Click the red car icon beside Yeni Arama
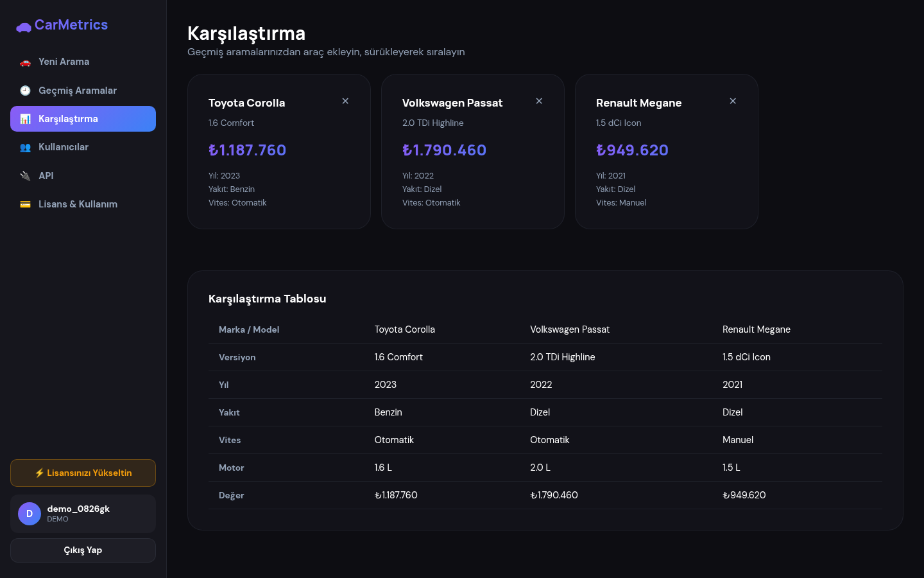 (x=25, y=62)
